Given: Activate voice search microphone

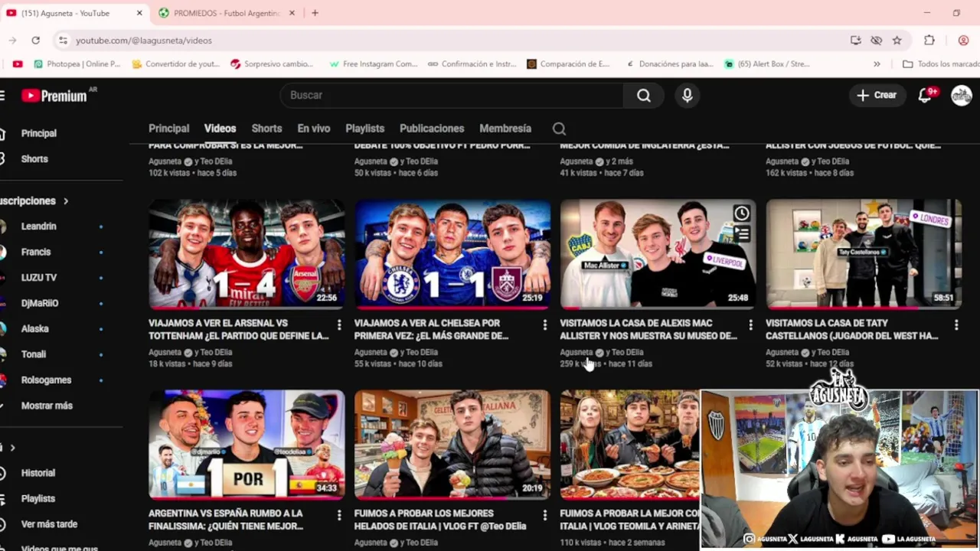Looking at the screenshot, I should click(687, 95).
